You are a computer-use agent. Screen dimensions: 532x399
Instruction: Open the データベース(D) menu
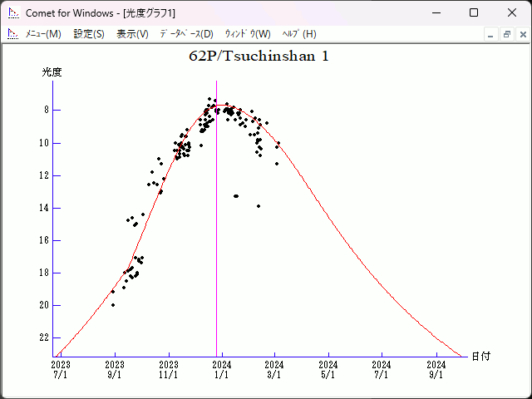(x=186, y=34)
